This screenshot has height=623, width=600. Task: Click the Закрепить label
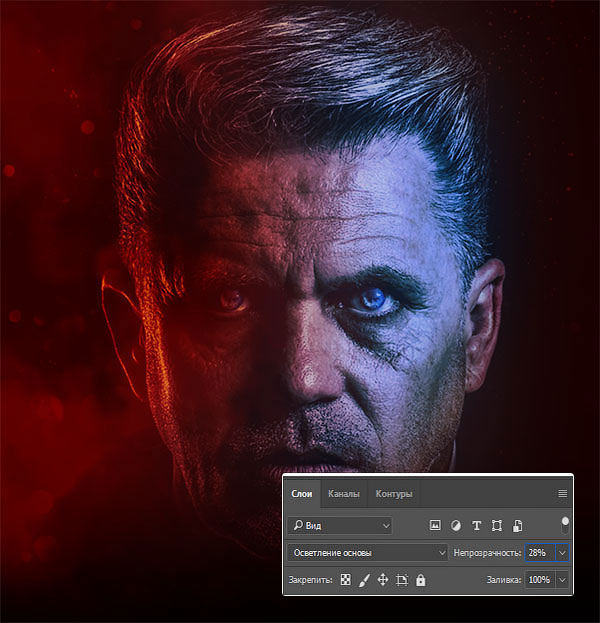pos(310,580)
